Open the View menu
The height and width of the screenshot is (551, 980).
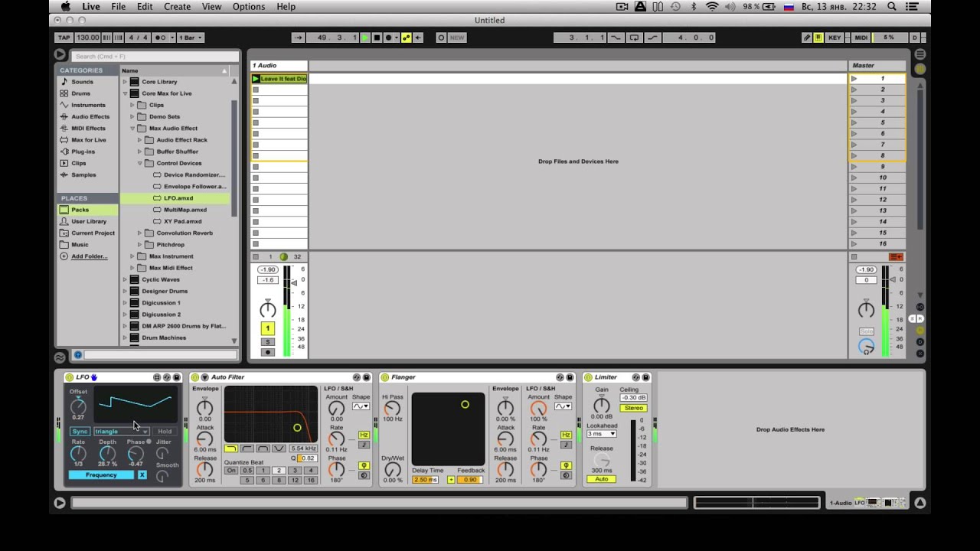click(211, 7)
